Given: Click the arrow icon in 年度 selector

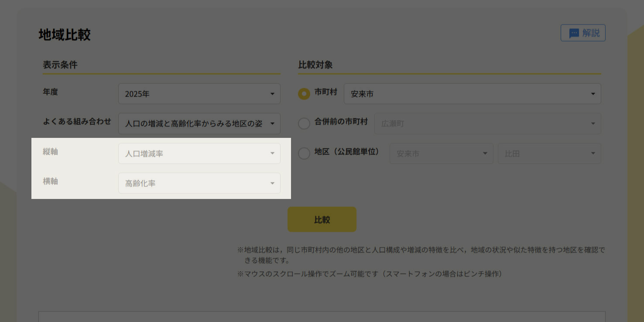Looking at the screenshot, I should pos(272,94).
